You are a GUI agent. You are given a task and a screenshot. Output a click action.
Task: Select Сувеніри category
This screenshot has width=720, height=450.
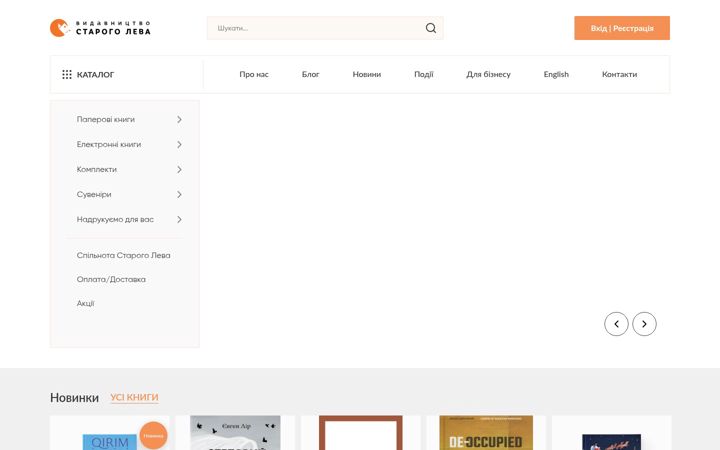(x=94, y=194)
